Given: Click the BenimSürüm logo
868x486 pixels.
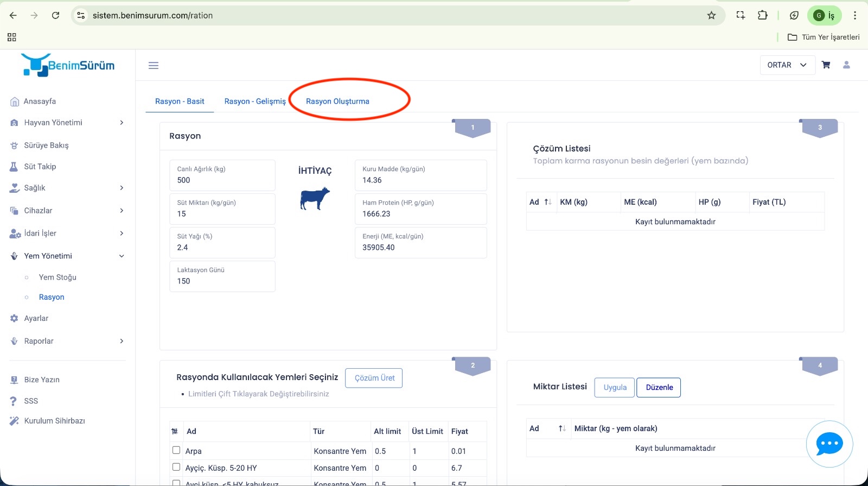Looking at the screenshot, I should pyautogui.click(x=68, y=65).
